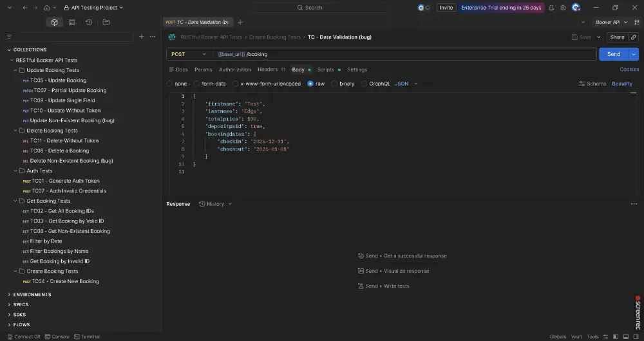Switch to the Headers tab

click(x=271, y=69)
